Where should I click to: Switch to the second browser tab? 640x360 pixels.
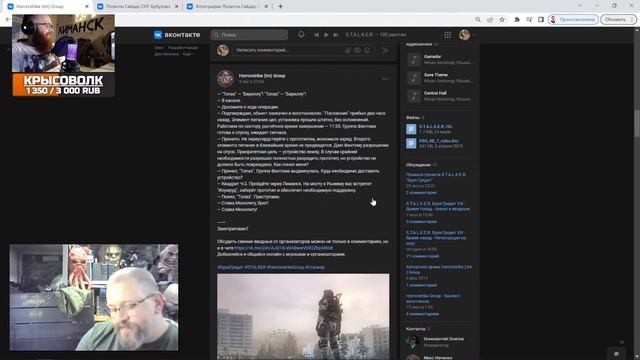coord(138,7)
